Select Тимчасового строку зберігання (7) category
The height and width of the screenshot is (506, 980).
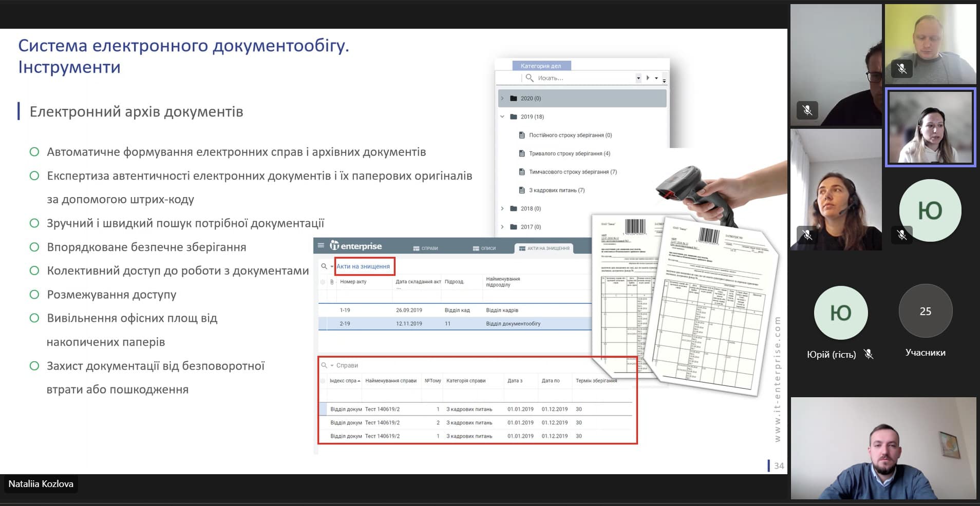(x=573, y=172)
